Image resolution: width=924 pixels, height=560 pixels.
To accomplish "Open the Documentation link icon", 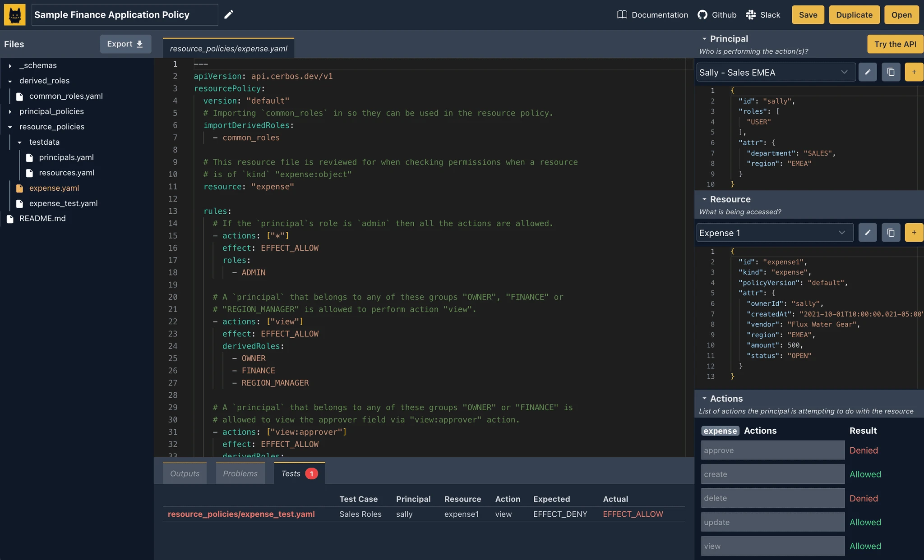I will [622, 14].
